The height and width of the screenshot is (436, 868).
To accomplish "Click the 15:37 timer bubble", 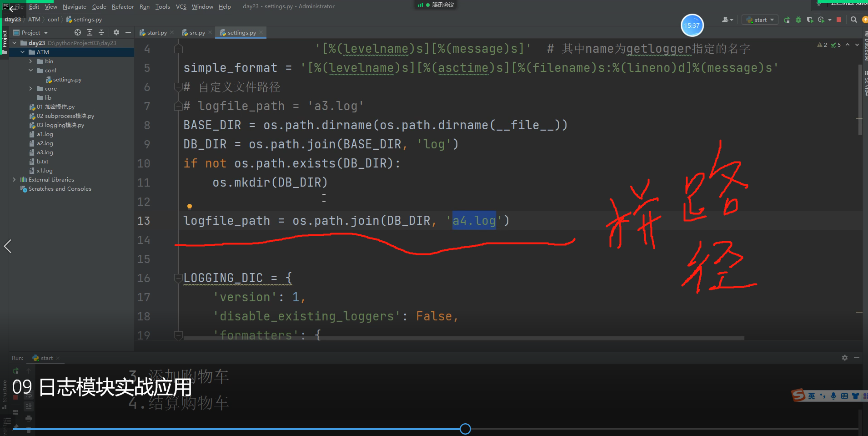I will (692, 25).
